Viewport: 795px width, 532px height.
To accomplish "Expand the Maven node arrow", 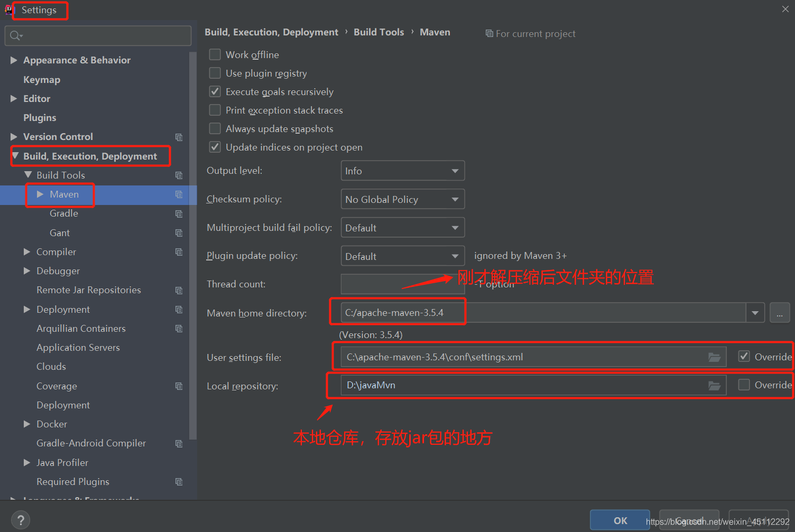I will [x=40, y=194].
